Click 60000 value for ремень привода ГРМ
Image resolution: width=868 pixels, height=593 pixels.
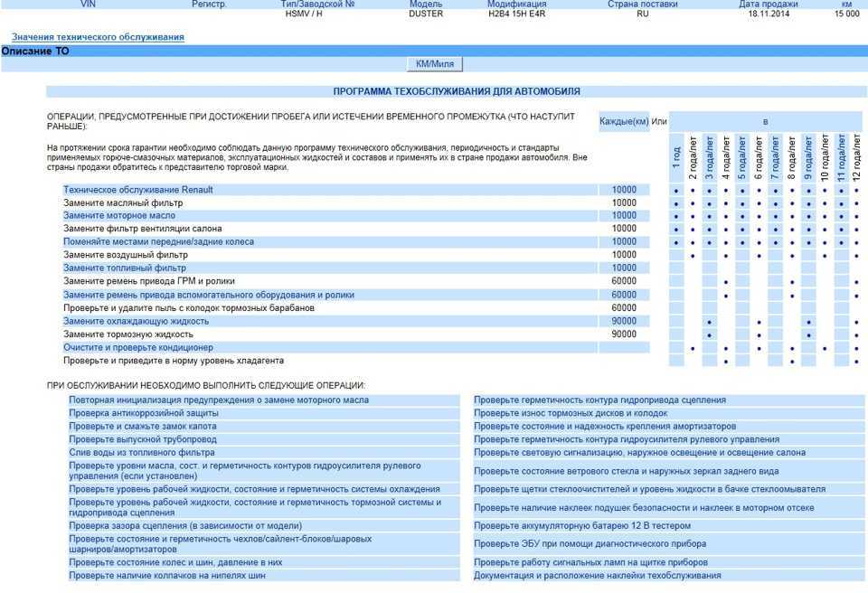coord(624,281)
